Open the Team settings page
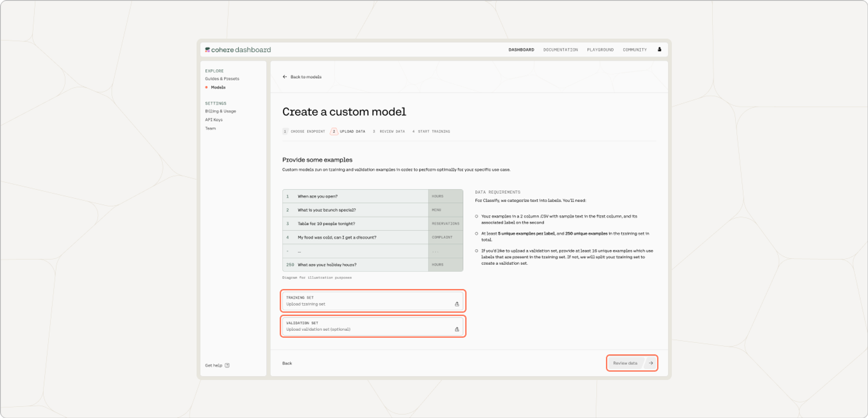 [210, 129]
